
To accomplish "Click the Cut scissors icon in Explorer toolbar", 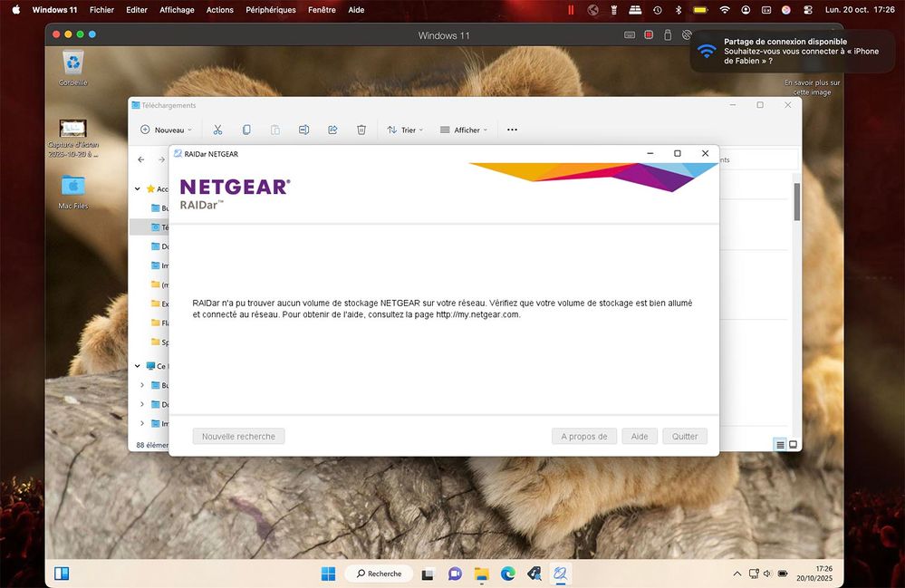I will [217, 130].
